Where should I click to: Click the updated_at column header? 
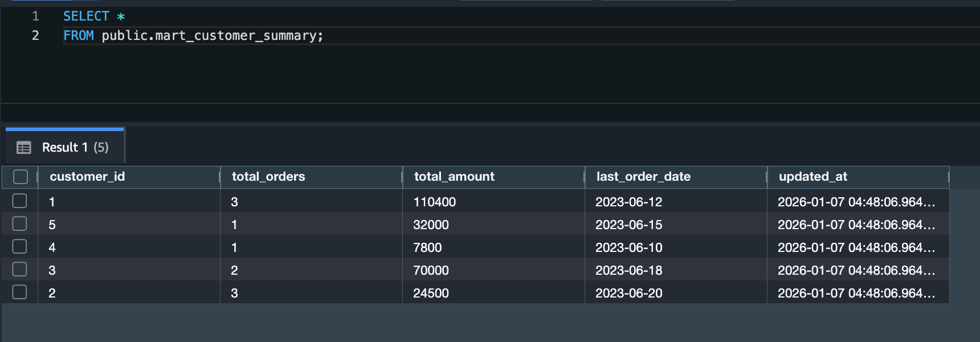click(x=812, y=177)
